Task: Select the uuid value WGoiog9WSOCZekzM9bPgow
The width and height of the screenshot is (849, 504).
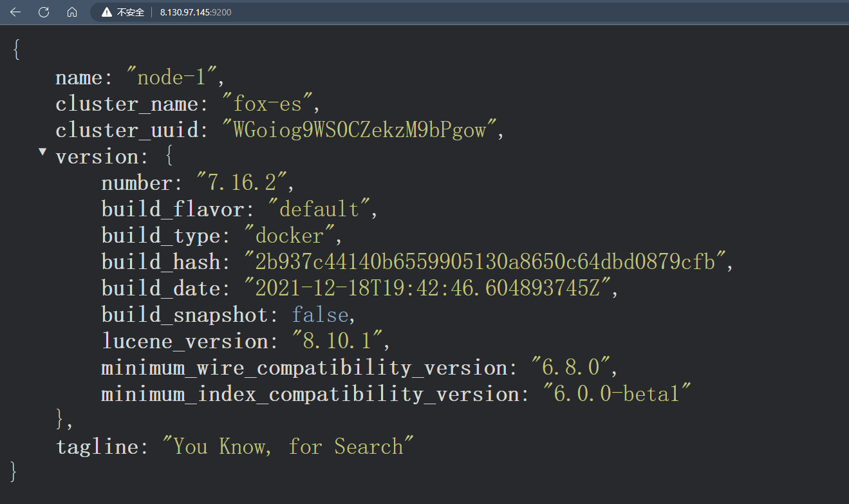Action: pyautogui.click(x=359, y=131)
